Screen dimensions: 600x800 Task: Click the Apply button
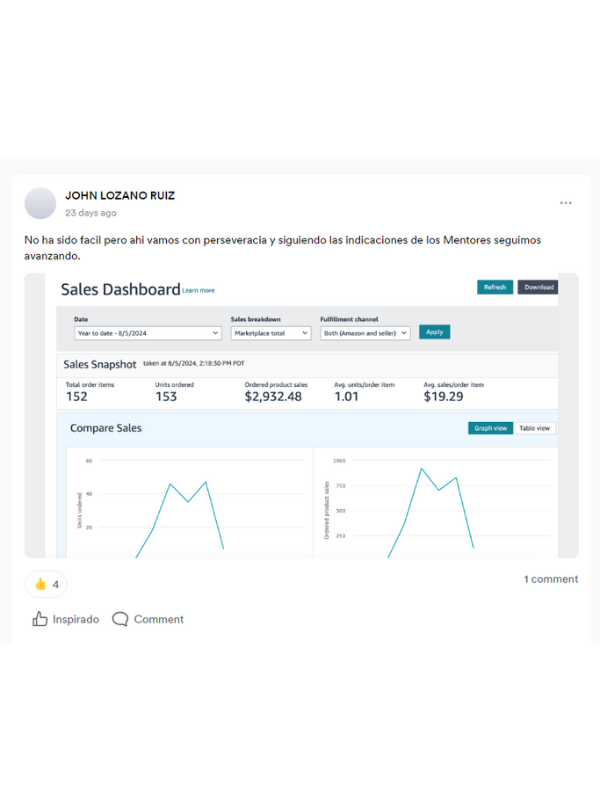[435, 332]
